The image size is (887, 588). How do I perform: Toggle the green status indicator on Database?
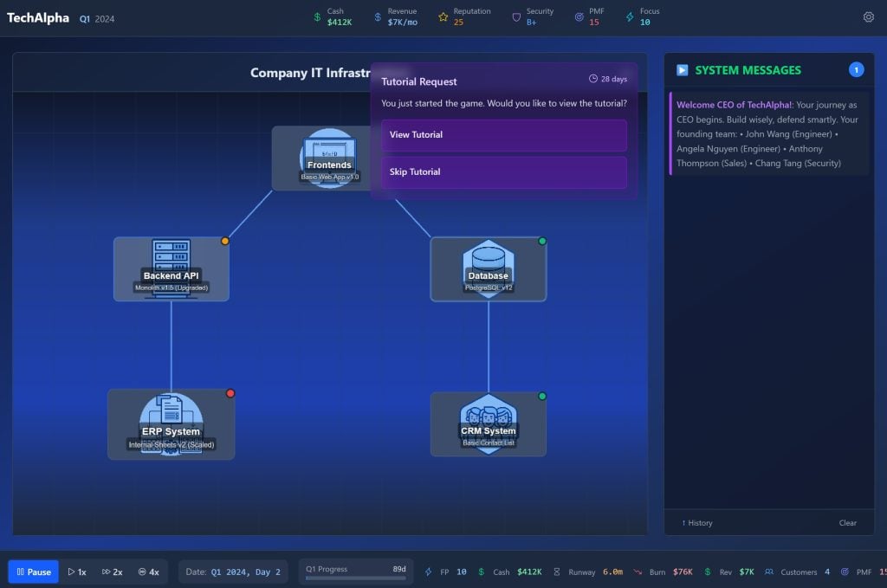542,242
